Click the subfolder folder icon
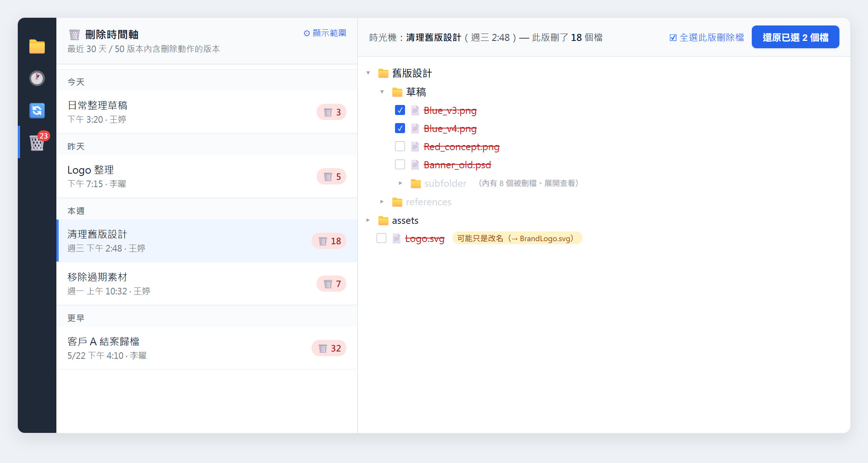The image size is (868, 463). [416, 183]
